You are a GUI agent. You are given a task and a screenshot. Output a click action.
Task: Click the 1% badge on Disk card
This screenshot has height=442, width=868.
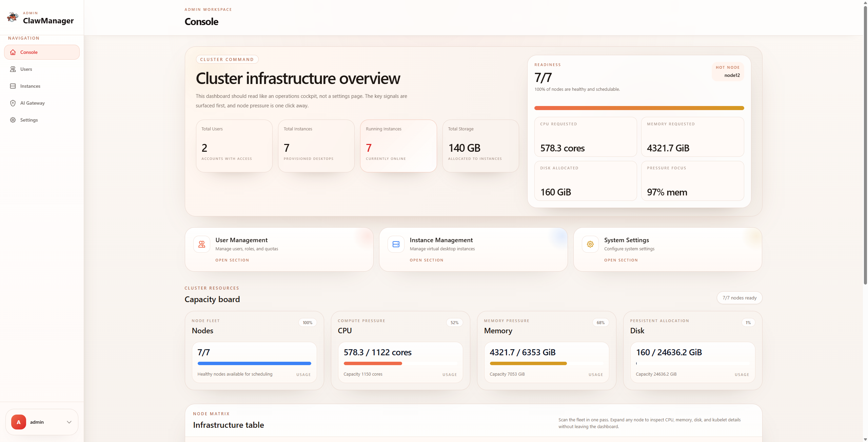(748, 322)
